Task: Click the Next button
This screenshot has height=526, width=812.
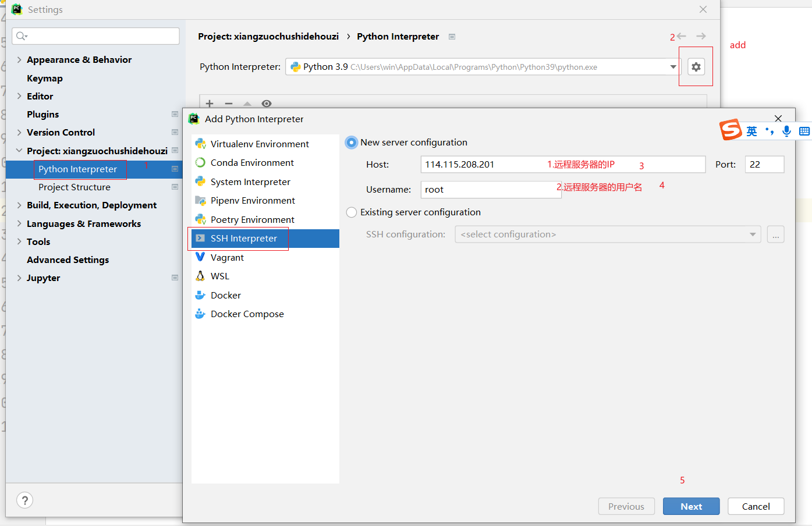Action: 691,506
